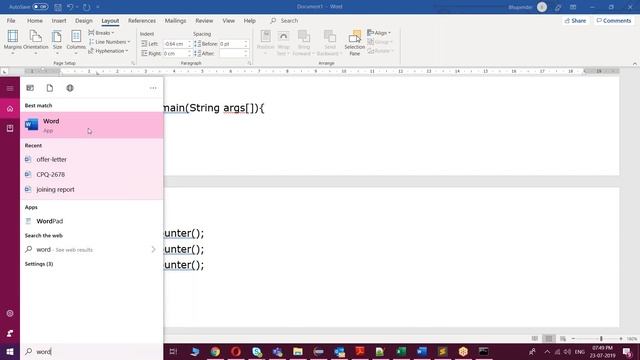The image size is (640, 360).
Task: Open the page Size dropdown
Action: (57, 42)
